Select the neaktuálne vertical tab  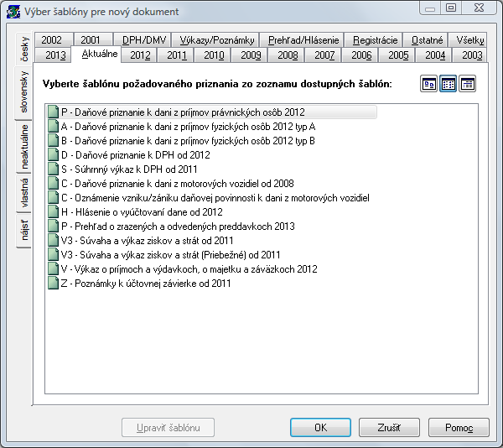point(24,147)
